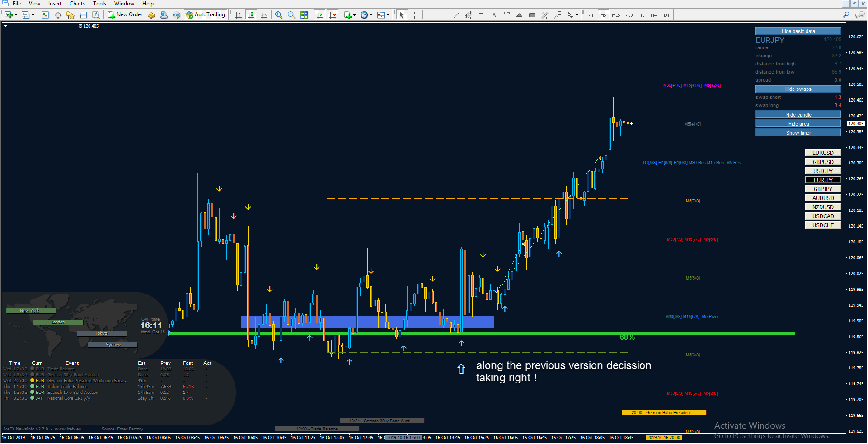Open the Charts menu
The height and width of the screenshot is (444, 868).
(77, 4)
